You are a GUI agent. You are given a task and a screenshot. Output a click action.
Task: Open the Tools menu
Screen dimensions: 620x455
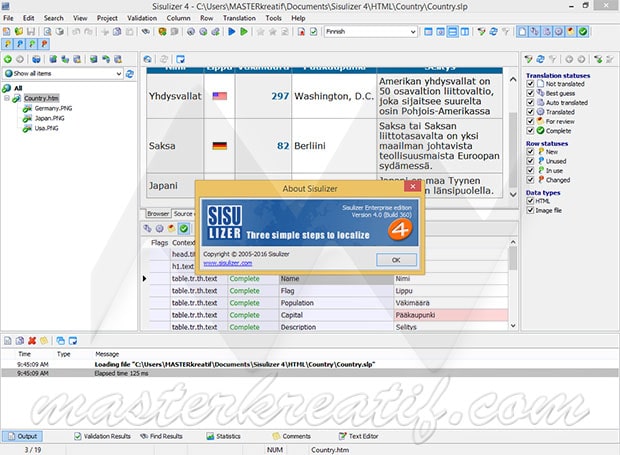click(x=273, y=18)
